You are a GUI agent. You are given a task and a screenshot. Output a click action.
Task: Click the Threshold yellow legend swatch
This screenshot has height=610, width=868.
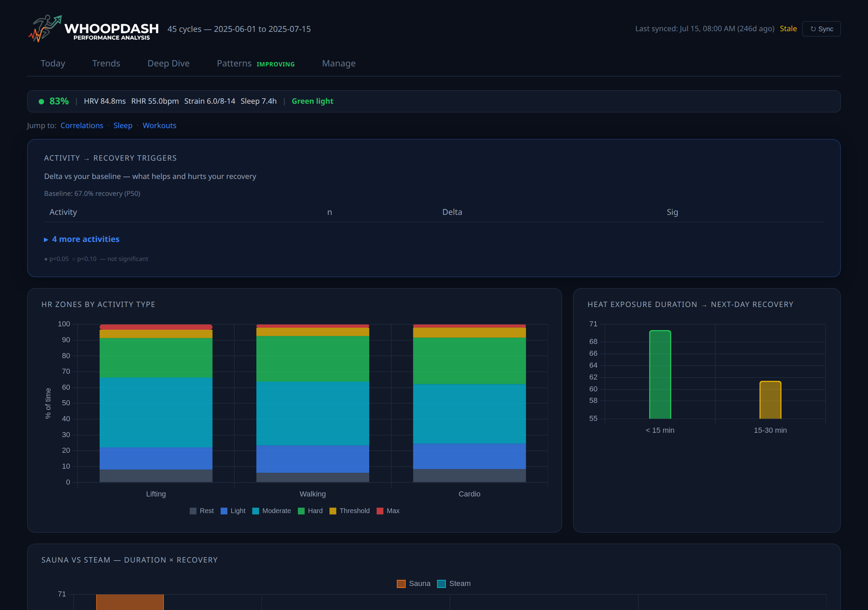(333, 511)
